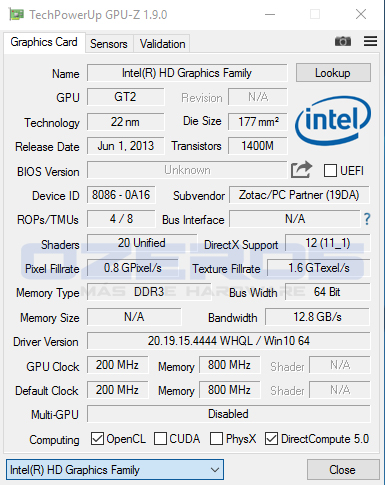Toggle the UEFI checkbox
The height and width of the screenshot is (485, 385).
[330, 170]
